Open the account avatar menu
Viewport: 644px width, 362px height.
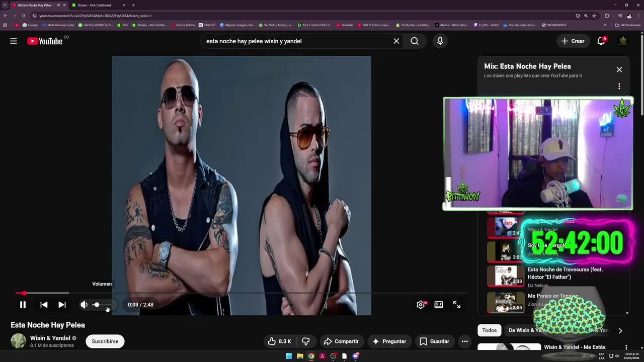click(x=623, y=41)
